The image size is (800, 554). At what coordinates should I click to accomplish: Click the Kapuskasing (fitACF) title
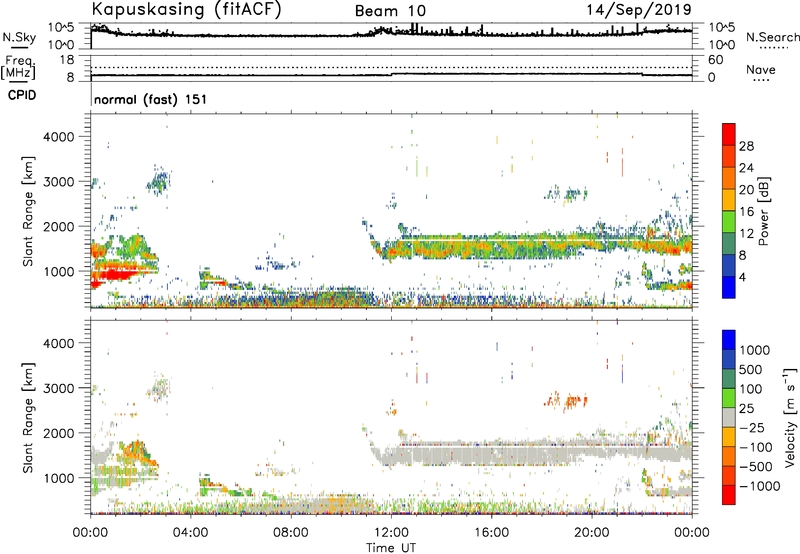[186, 9]
